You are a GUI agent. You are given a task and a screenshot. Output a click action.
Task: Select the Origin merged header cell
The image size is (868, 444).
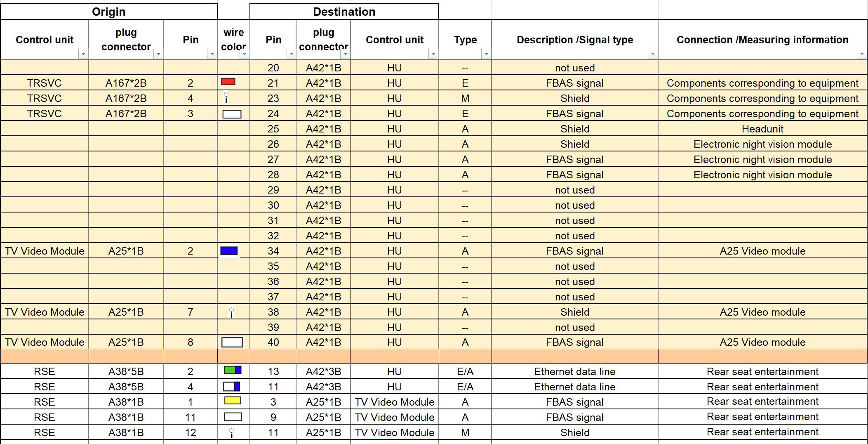(109, 12)
